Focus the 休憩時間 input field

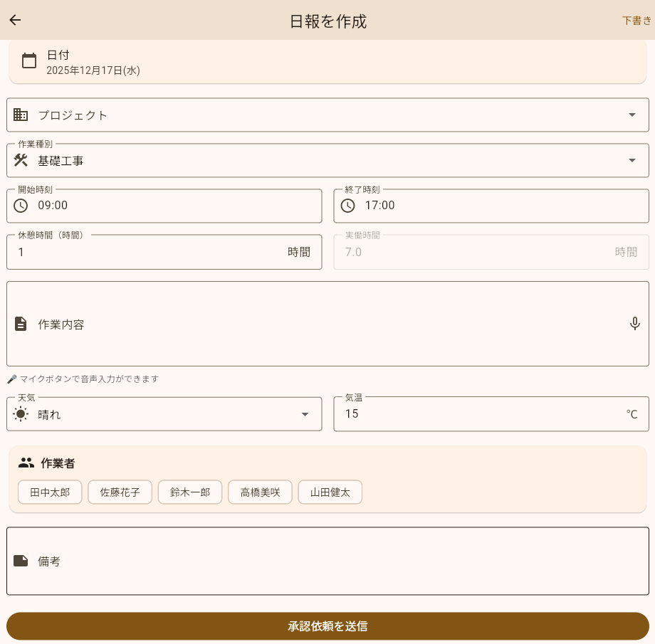point(142,252)
